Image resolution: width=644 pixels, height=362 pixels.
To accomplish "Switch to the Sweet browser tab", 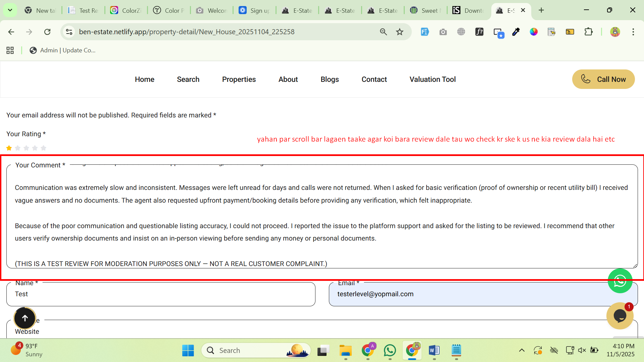I will pos(426,10).
